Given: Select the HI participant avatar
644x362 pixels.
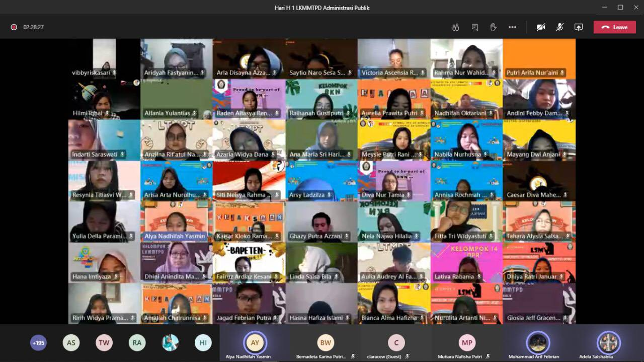Looking at the screenshot, I should coord(203,343).
